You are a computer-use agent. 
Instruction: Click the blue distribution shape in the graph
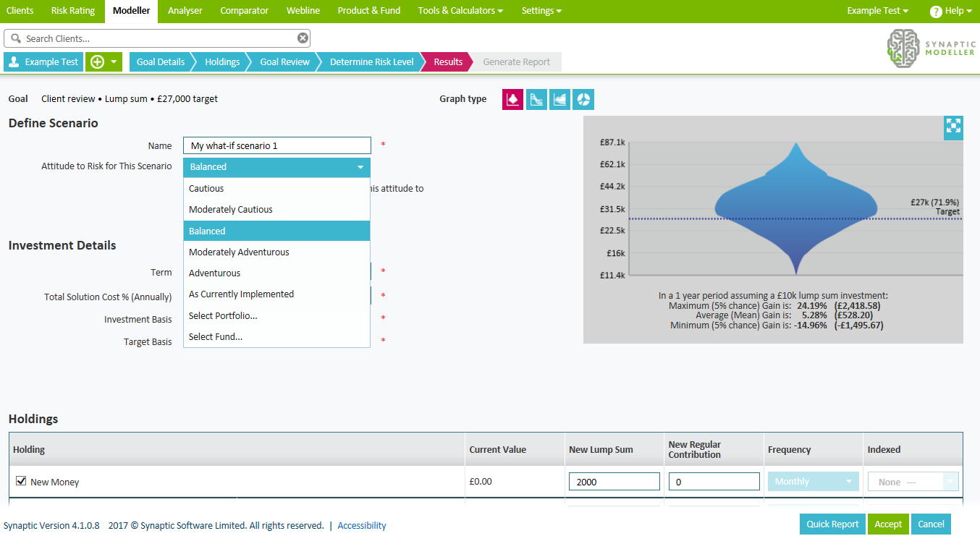point(796,210)
